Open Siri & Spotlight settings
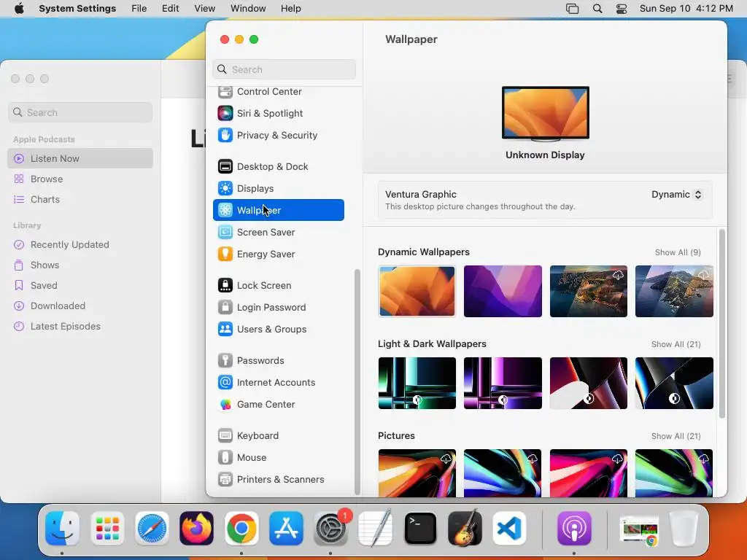The width and height of the screenshot is (747, 560). coord(278,113)
